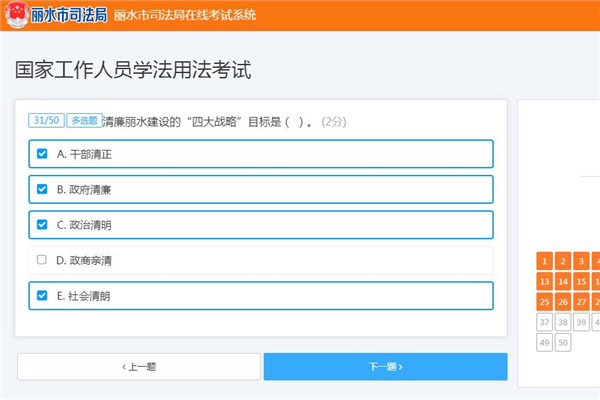Jump to question 2 in navigator
Screen dimensions: 600x400
(x=563, y=261)
